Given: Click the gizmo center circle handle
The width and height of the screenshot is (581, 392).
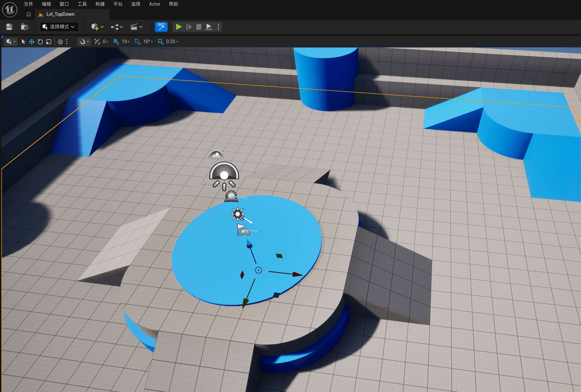Looking at the screenshot, I should [258, 270].
